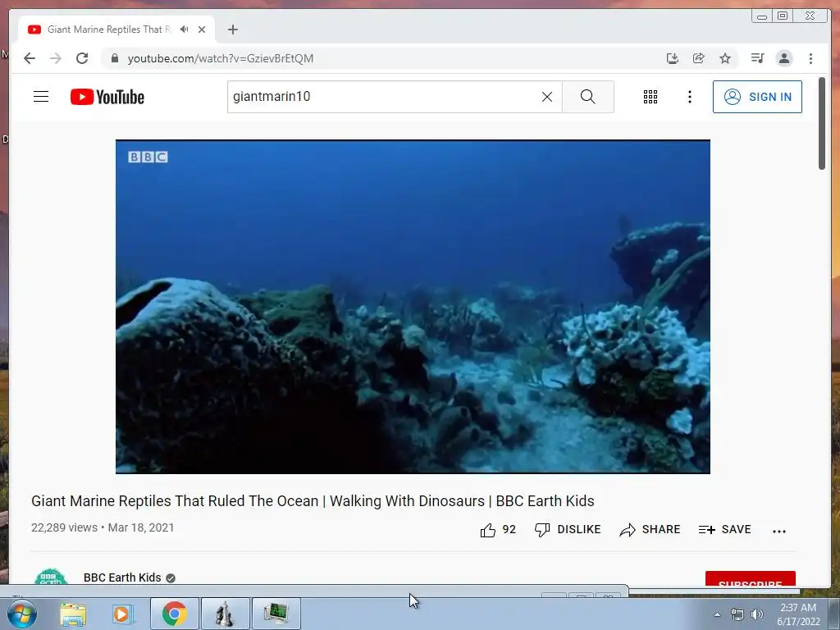
Task: Launch Windows Media Player from taskbar
Action: [123, 614]
